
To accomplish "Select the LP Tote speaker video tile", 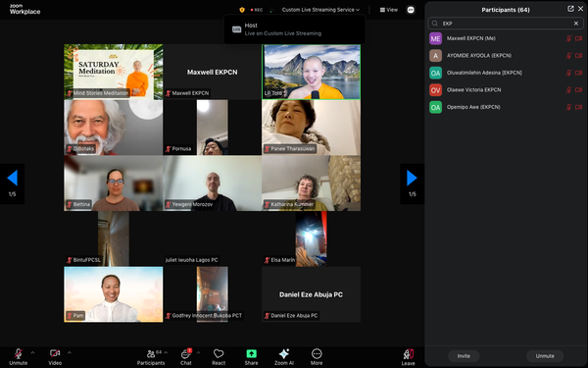I will point(312,72).
